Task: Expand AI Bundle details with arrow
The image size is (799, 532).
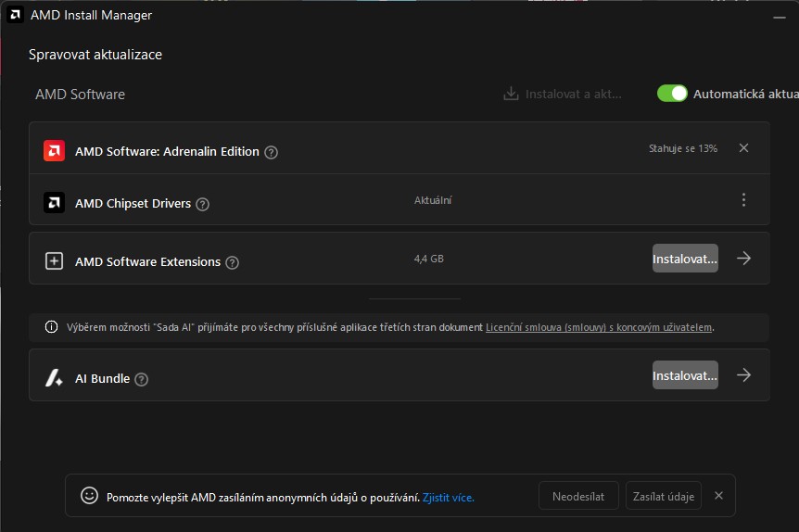Action: pos(743,375)
